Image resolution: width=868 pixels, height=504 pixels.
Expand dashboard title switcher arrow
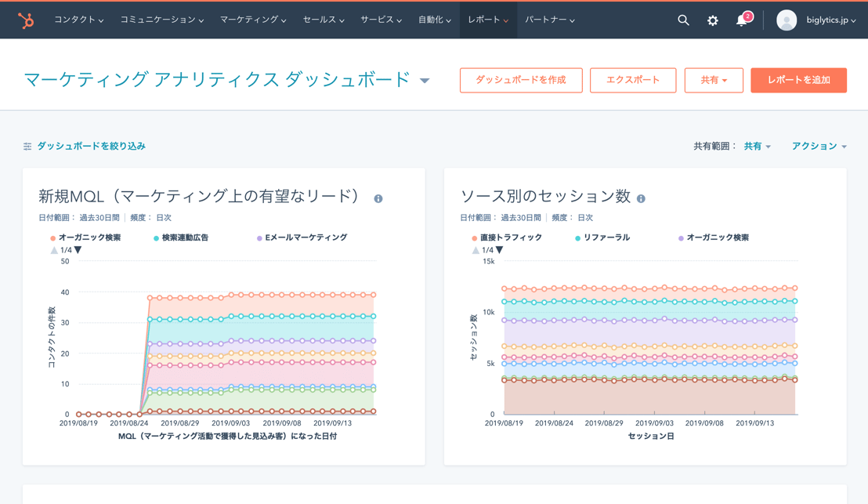(425, 81)
